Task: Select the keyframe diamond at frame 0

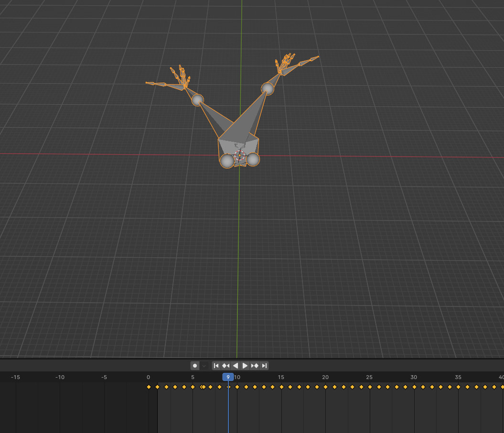Action: (x=149, y=387)
